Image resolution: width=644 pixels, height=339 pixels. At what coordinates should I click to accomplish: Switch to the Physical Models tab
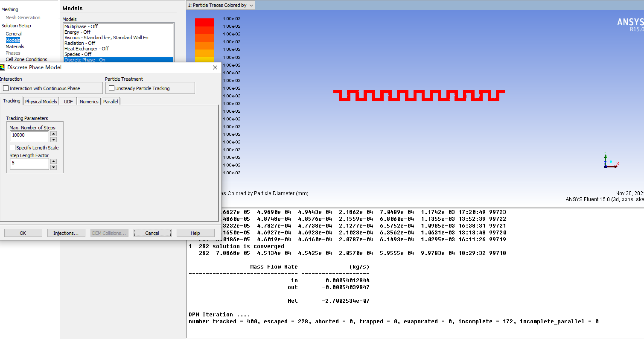pyautogui.click(x=41, y=102)
